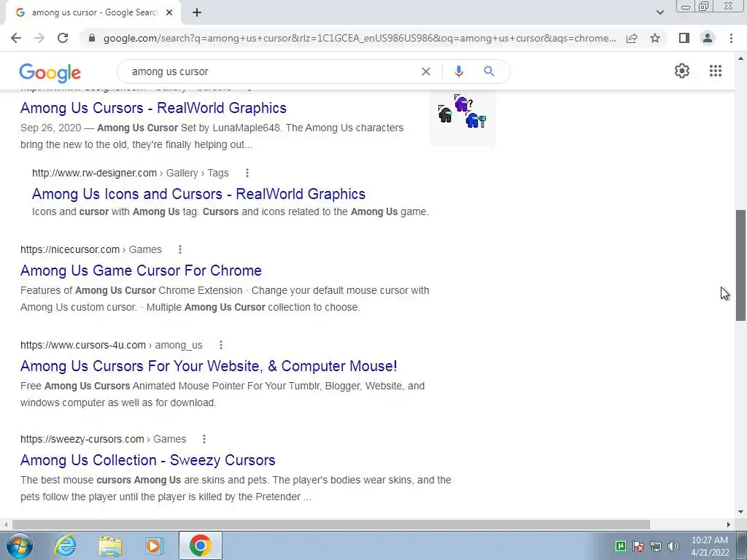Open options for nicecursor.com result
Image resolution: width=747 pixels, height=560 pixels.
click(x=179, y=249)
